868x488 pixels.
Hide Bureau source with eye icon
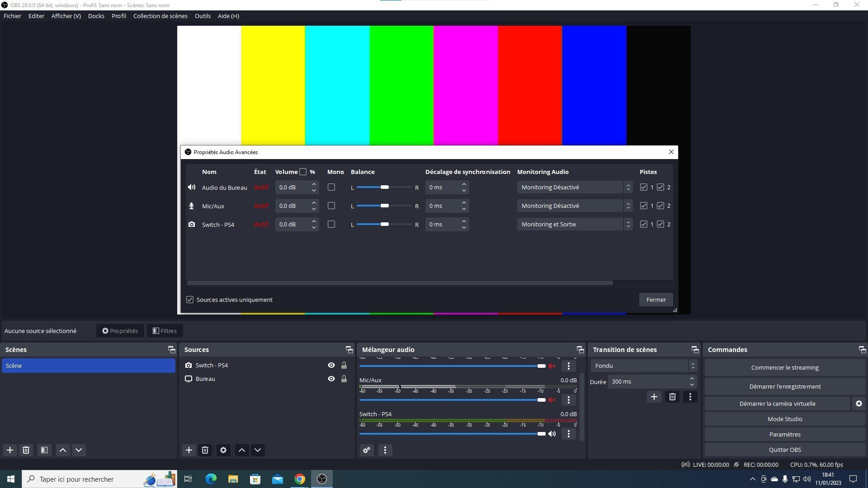[331, 379]
